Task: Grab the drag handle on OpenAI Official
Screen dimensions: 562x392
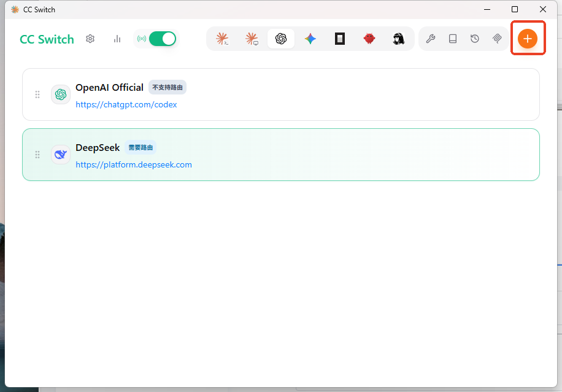Action: [x=37, y=94]
